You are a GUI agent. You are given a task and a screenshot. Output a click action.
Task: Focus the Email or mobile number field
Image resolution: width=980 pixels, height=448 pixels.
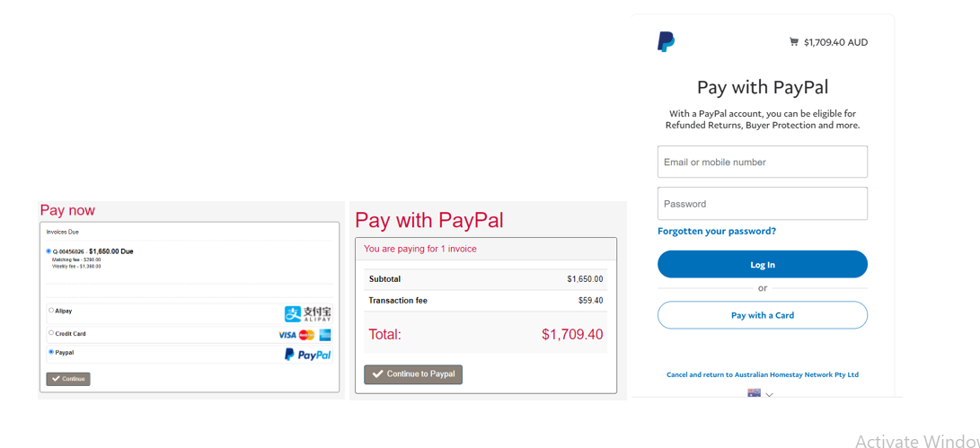[x=763, y=162]
